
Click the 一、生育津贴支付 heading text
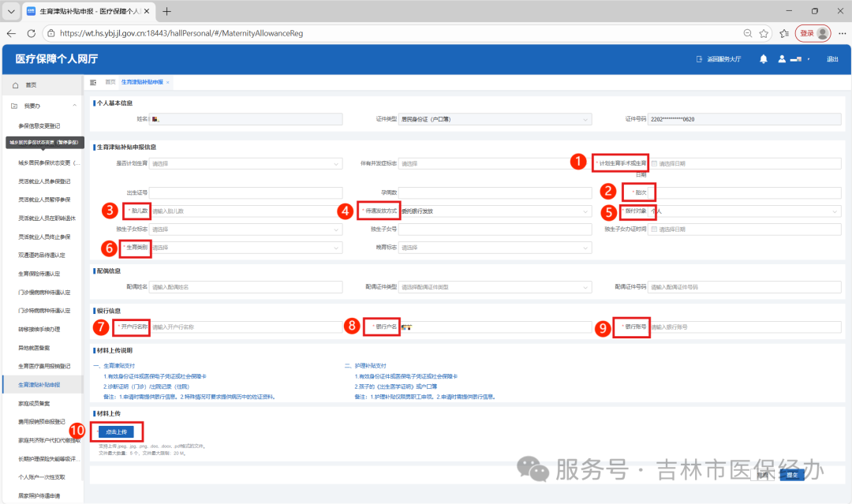pyautogui.click(x=114, y=366)
